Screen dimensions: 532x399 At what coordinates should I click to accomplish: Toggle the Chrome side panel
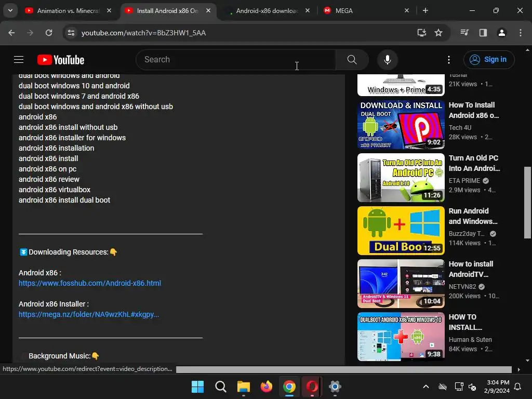click(x=483, y=33)
